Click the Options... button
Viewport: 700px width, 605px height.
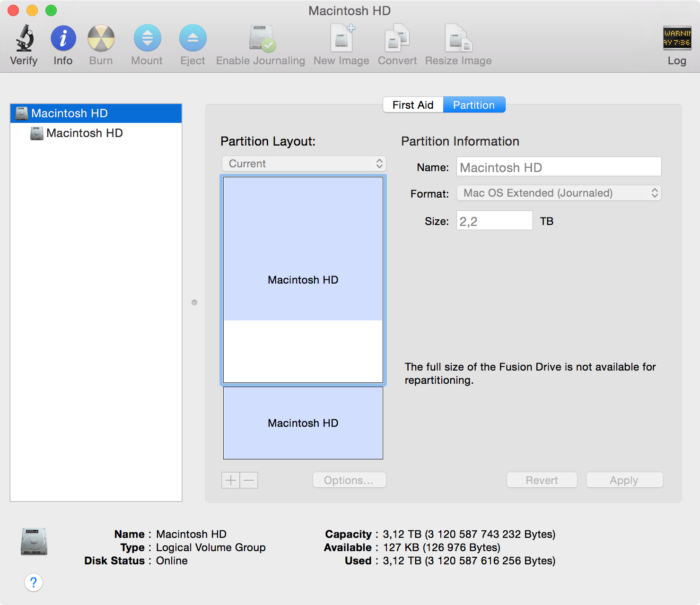click(x=349, y=480)
